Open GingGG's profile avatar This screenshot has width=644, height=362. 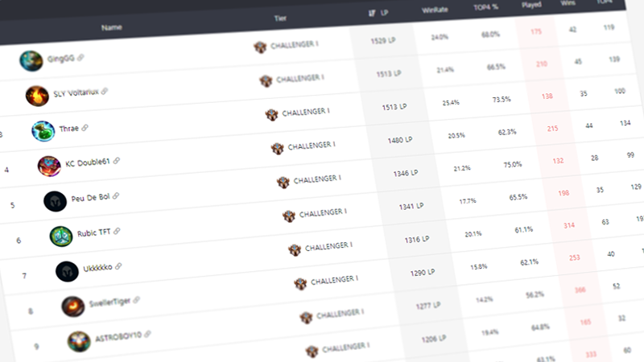(x=31, y=61)
